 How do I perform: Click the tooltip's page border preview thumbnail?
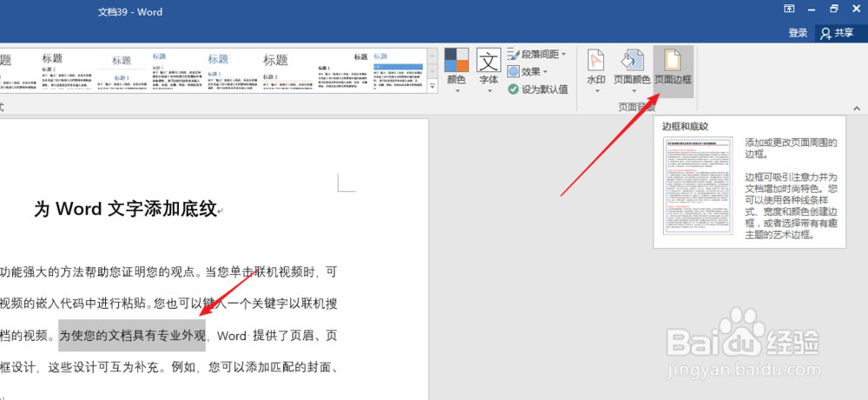point(698,186)
